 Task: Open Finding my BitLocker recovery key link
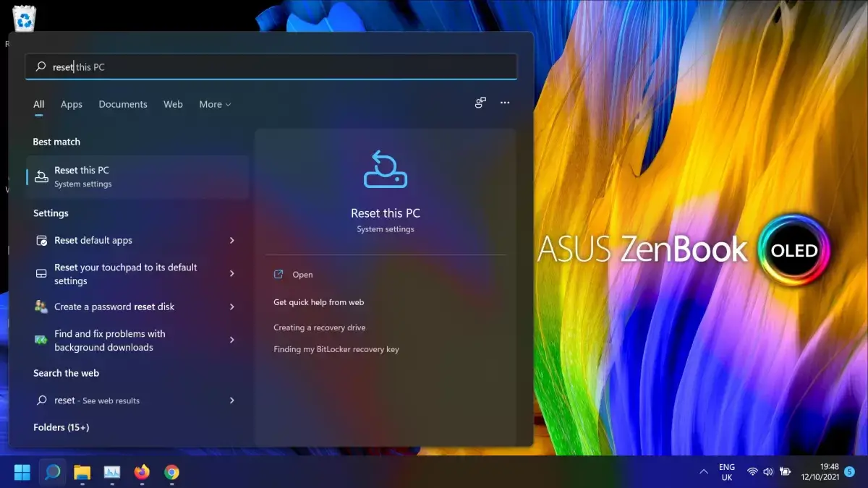336,349
